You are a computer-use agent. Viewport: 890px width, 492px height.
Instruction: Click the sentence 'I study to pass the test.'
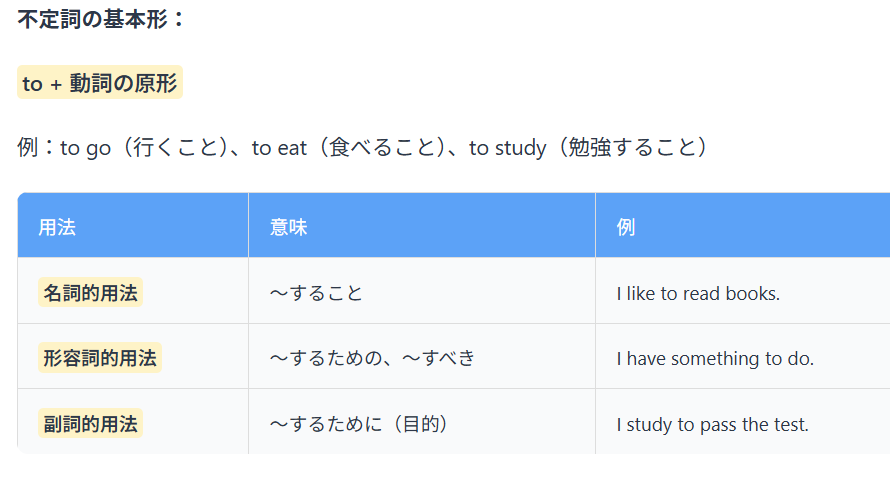click(712, 424)
